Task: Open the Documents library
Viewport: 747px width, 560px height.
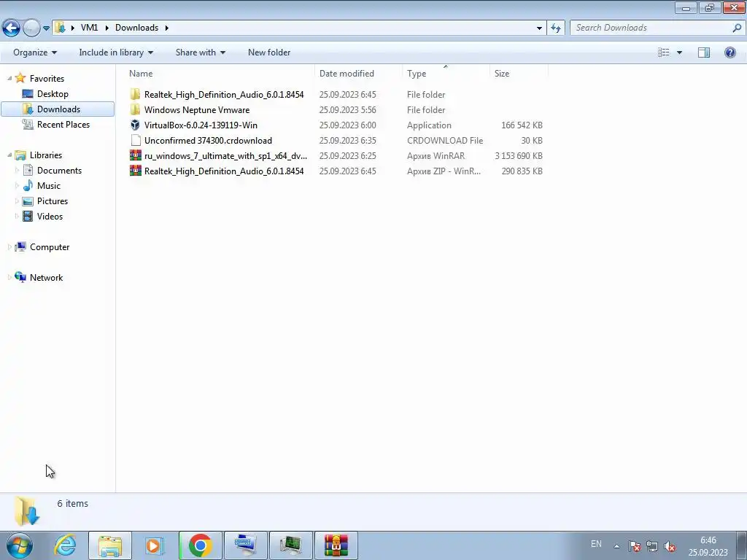Action: [x=59, y=171]
